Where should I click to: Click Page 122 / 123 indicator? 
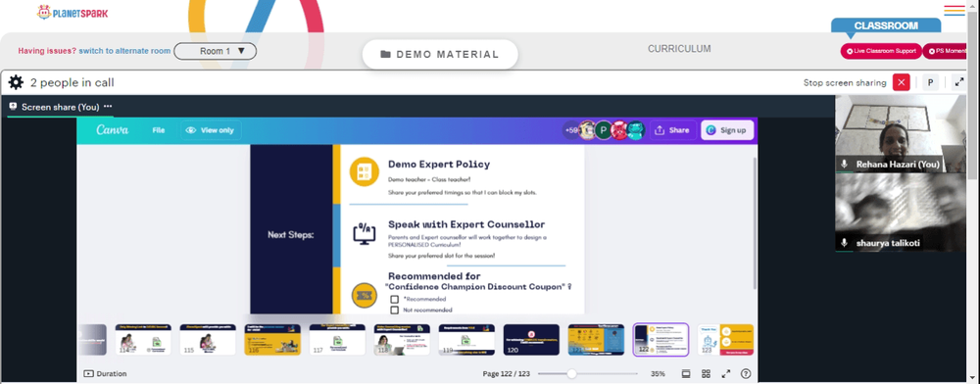[507, 374]
